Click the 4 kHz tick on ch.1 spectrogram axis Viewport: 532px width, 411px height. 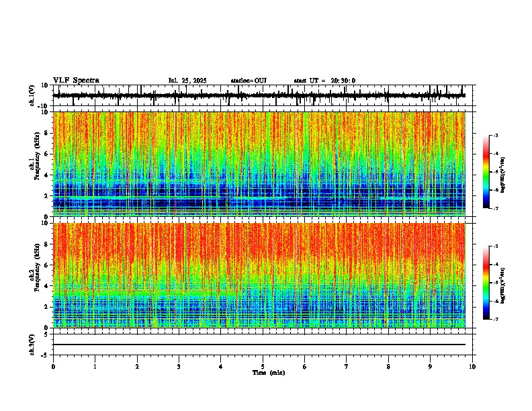pos(47,175)
